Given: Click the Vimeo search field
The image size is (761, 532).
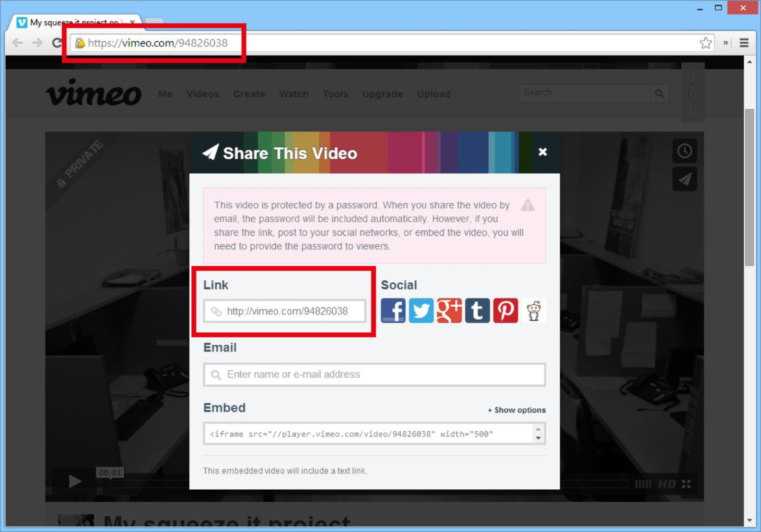Looking at the screenshot, I should pos(585,93).
